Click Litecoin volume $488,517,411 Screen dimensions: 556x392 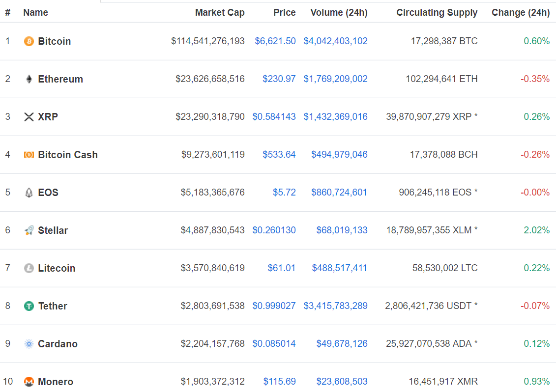click(340, 268)
